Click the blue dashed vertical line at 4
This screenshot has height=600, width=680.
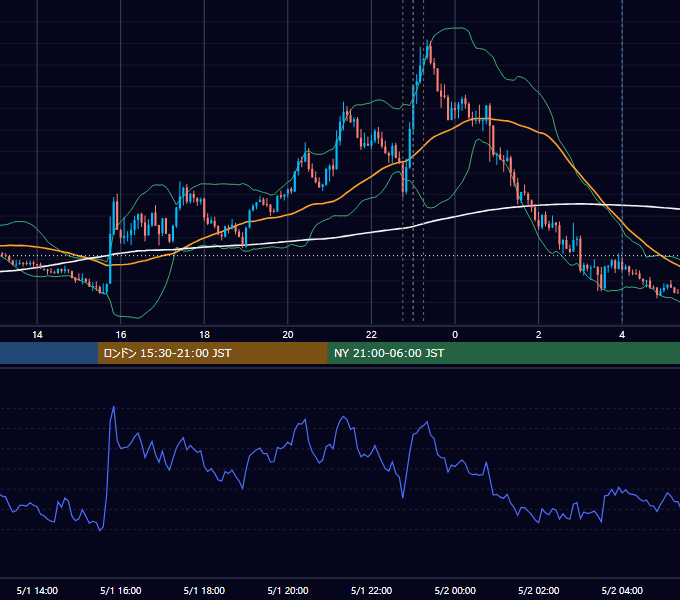(622, 161)
